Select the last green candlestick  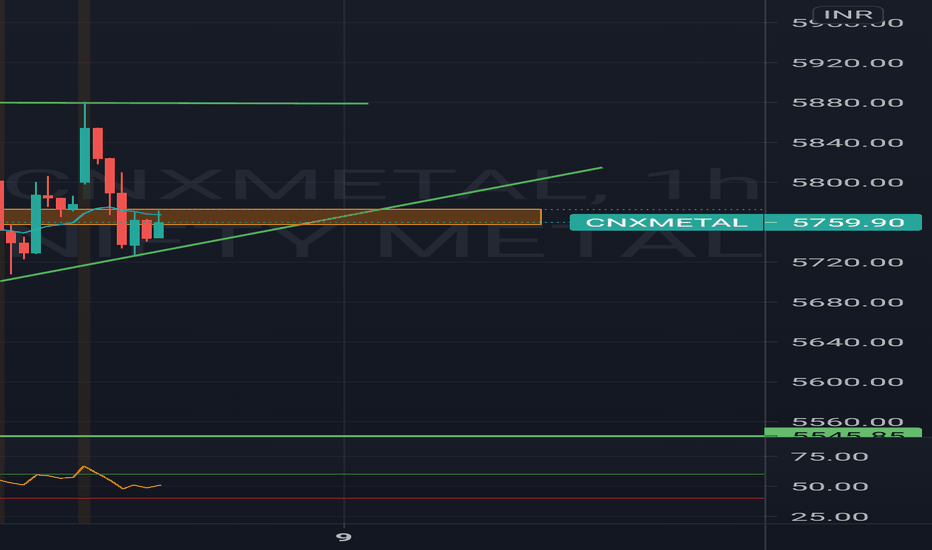point(159,230)
